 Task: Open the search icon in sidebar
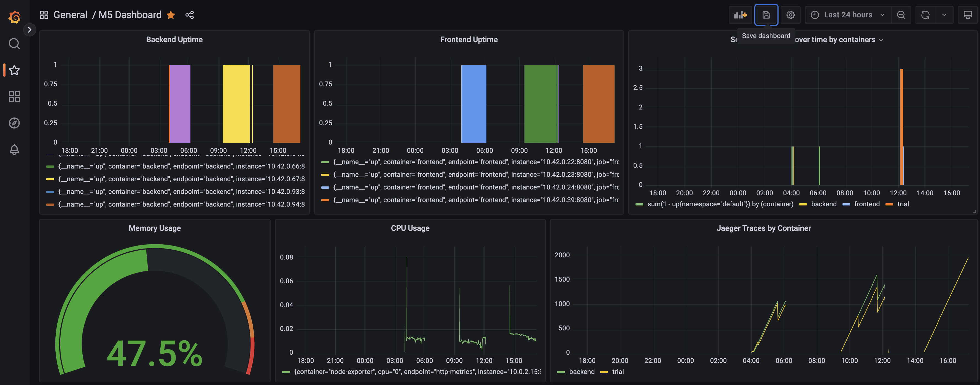(x=14, y=43)
